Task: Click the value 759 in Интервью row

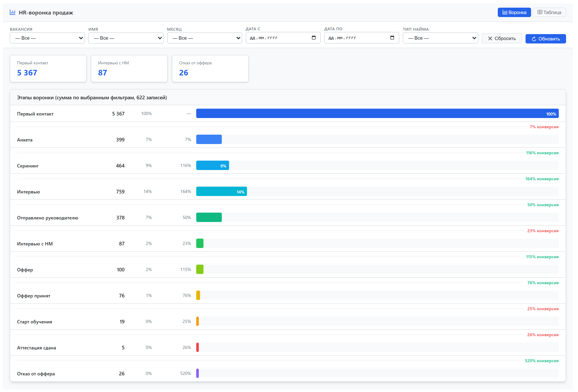Action: click(x=120, y=192)
